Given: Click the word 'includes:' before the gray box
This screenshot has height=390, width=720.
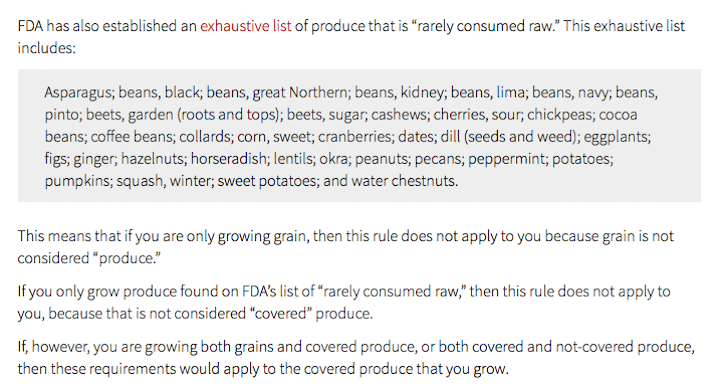Looking at the screenshot, I should [x=46, y=48].
